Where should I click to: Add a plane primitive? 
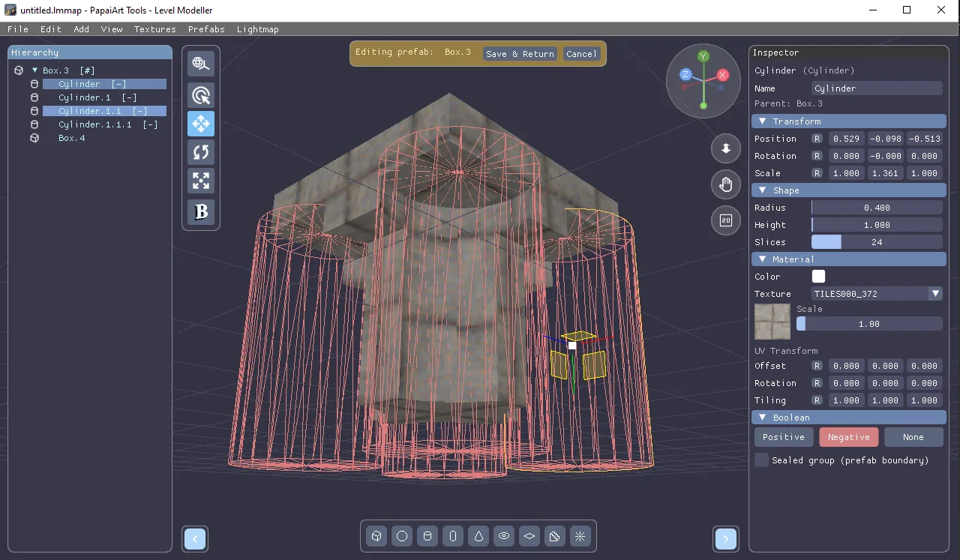click(529, 536)
